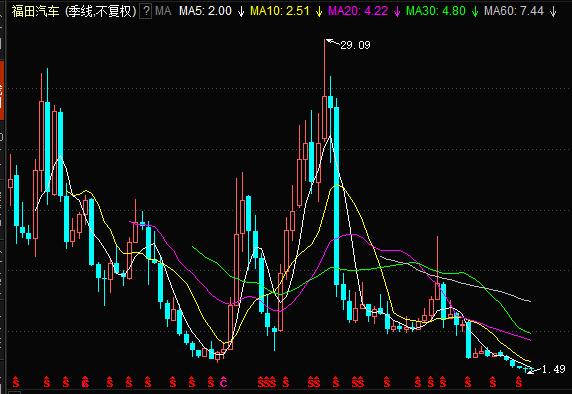
Task: Select the yellow MA10: 2.51 label
Action: (x=280, y=11)
